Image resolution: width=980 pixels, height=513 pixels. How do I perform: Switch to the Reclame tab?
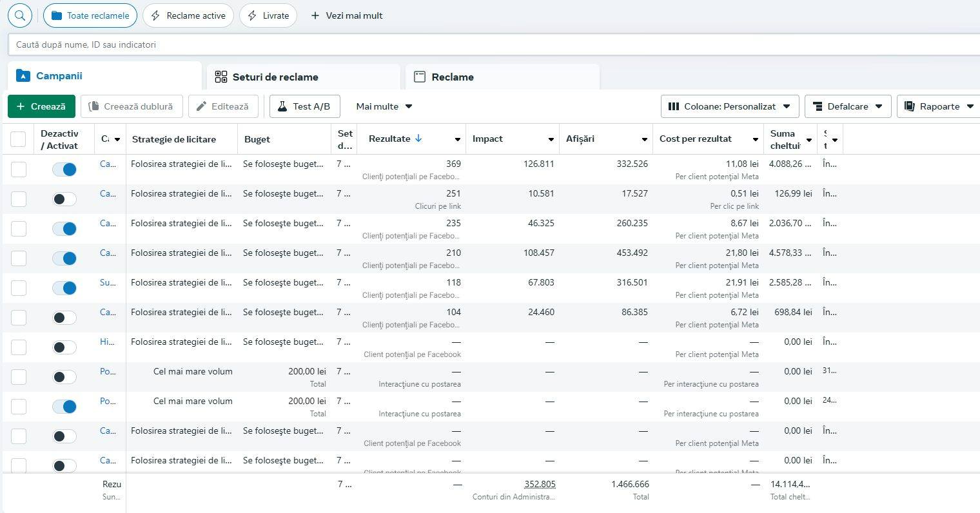coord(502,77)
